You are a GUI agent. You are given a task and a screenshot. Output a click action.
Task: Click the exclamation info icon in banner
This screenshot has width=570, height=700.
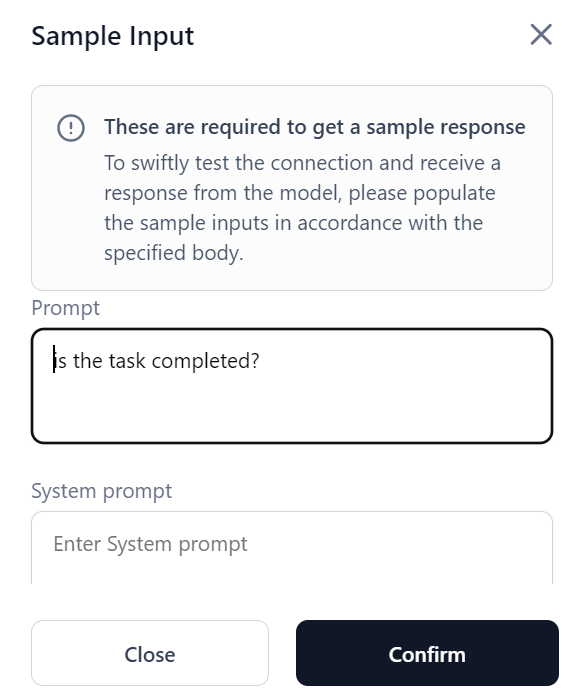pyautogui.click(x=71, y=128)
